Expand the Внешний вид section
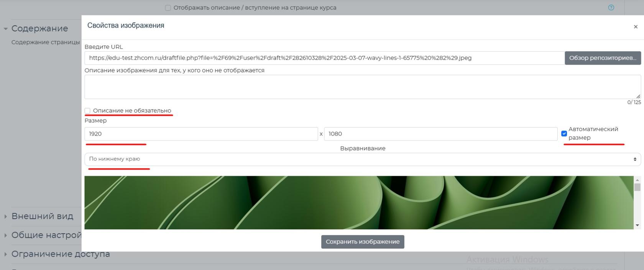Image resolution: width=644 pixels, height=270 pixels. click(x=42, y=216)
